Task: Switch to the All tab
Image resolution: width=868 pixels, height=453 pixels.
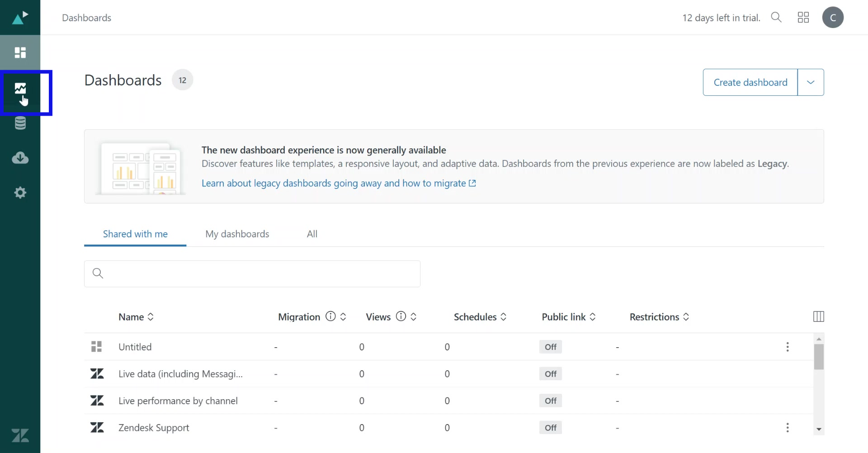Action: (312, 234)
